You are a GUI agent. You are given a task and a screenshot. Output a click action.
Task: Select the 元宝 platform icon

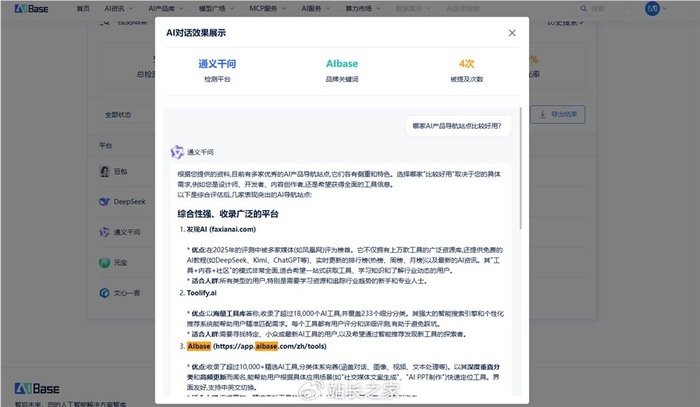point(104,262)
